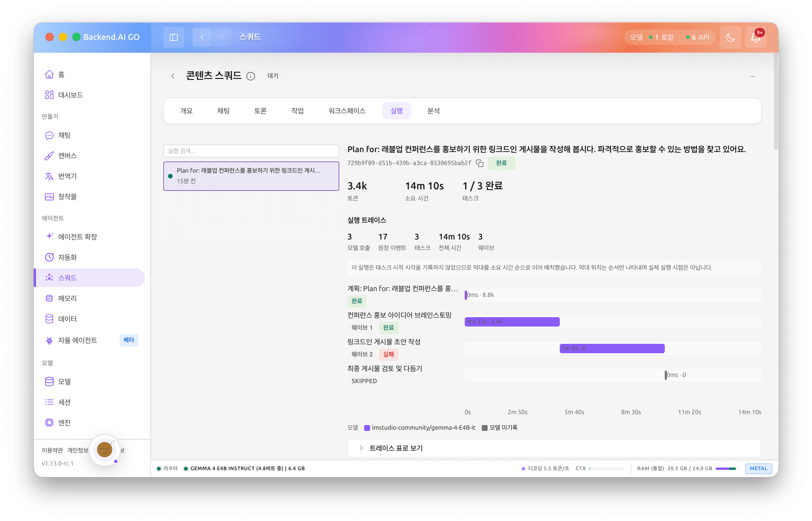Screen dimensions: 812x521
Task: Click the 4m 32s · 3.4k trace bar
Action: (x=512, y=322)
